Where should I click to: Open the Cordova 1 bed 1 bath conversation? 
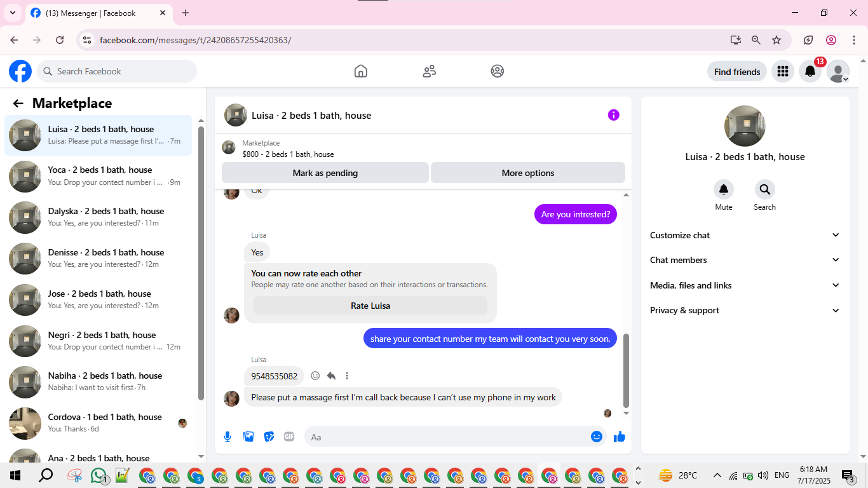point(98,423)
